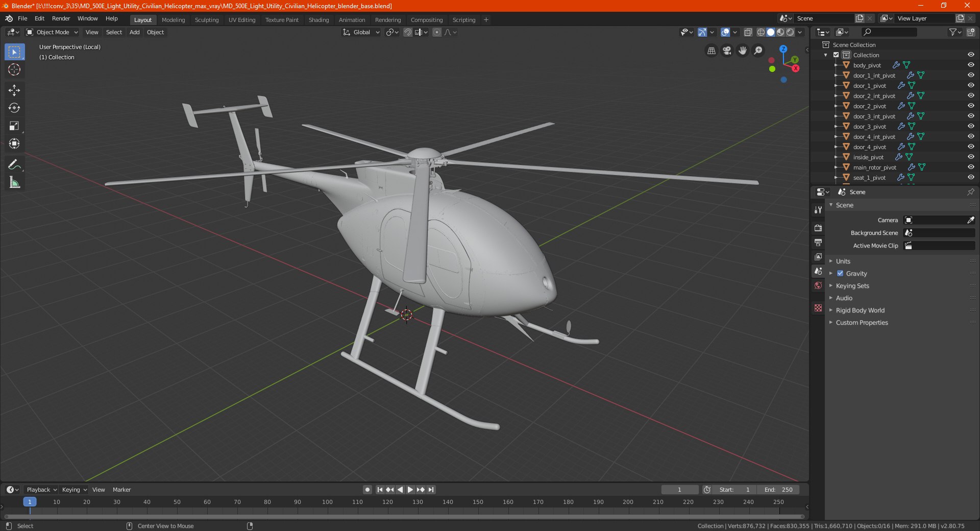The image size is (980, 531).
Task: Expand the Rigid Body World panel
Action: 860,310
